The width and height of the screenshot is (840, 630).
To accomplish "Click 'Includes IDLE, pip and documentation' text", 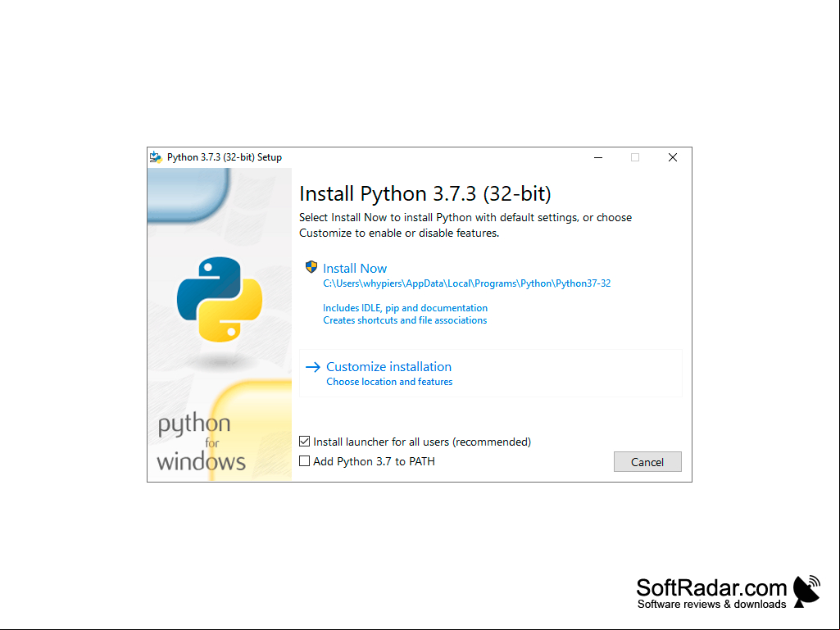I will 405,308.
